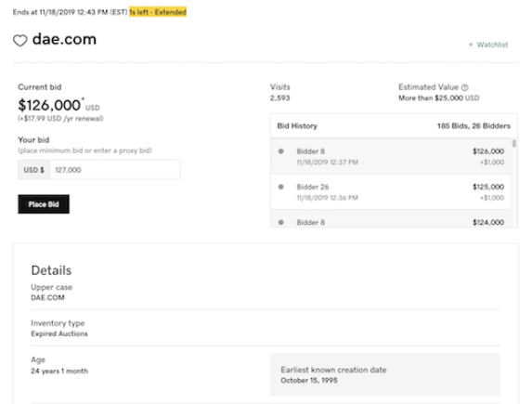Select the Bidder 8 $126,000 bid row

point(391,156)
